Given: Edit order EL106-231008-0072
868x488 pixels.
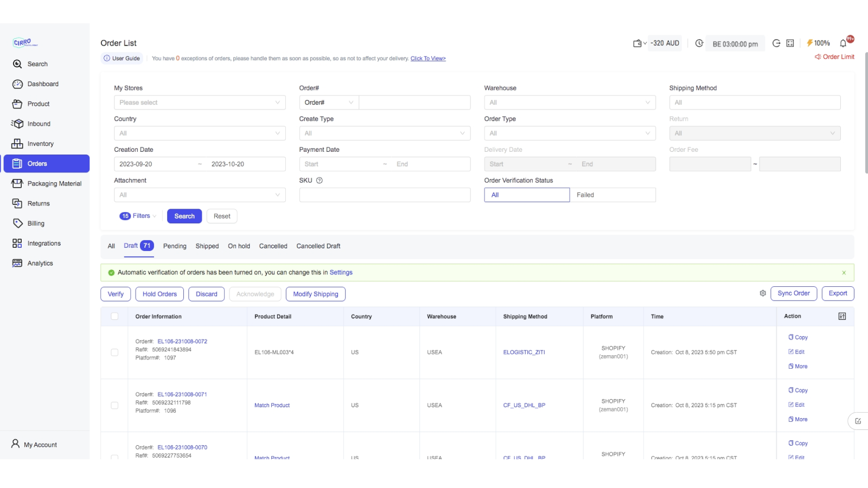Looking at the screenshot, I should tap(796, 352).
